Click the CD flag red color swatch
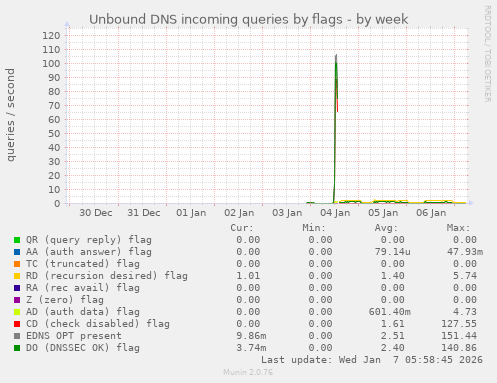 click(17, 324)
